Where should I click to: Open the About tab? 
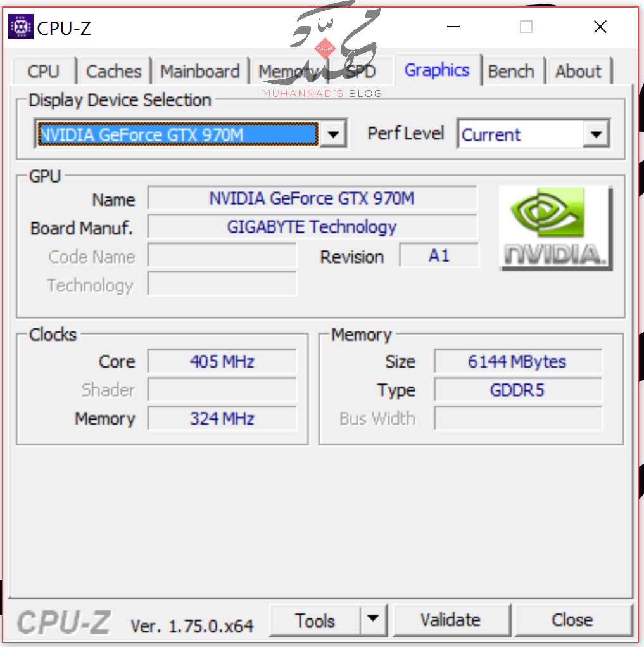pos(579,72)
